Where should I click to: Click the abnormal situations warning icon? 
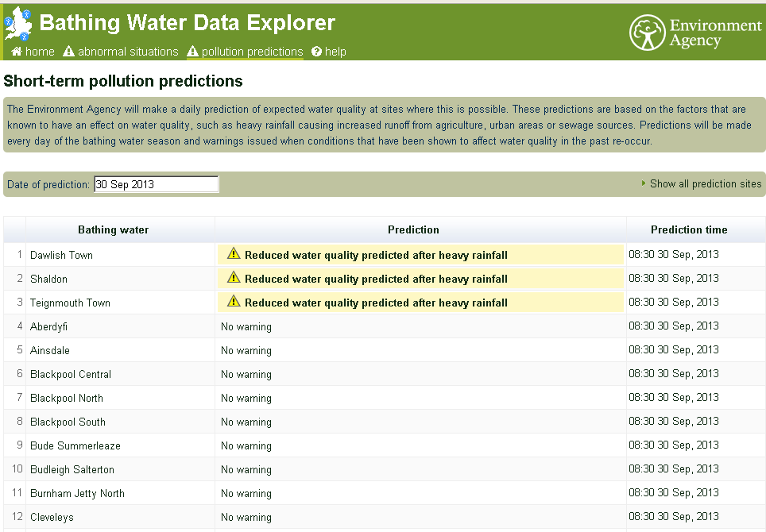pyautogui.click(x=68, y=52)
